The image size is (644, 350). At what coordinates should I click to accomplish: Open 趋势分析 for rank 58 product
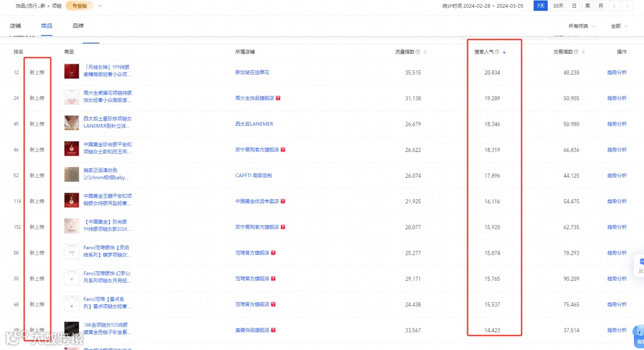[617, 253]
